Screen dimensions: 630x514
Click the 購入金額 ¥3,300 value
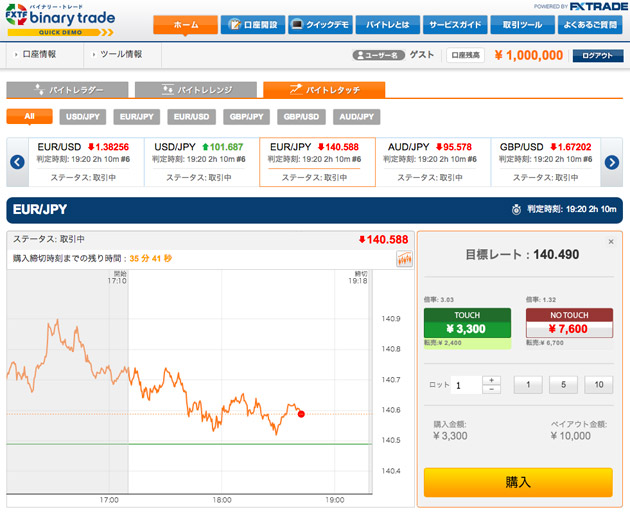click(450, 436)
